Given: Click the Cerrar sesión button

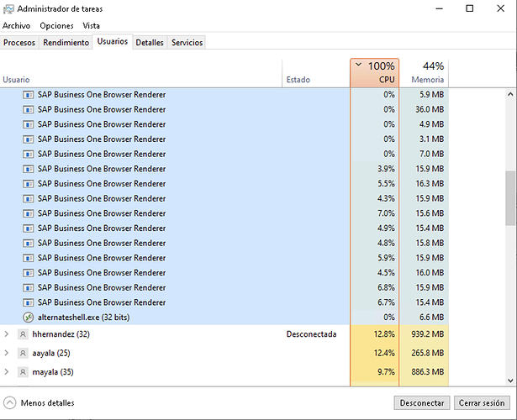Looking at the screenshot, I should 482,403.
